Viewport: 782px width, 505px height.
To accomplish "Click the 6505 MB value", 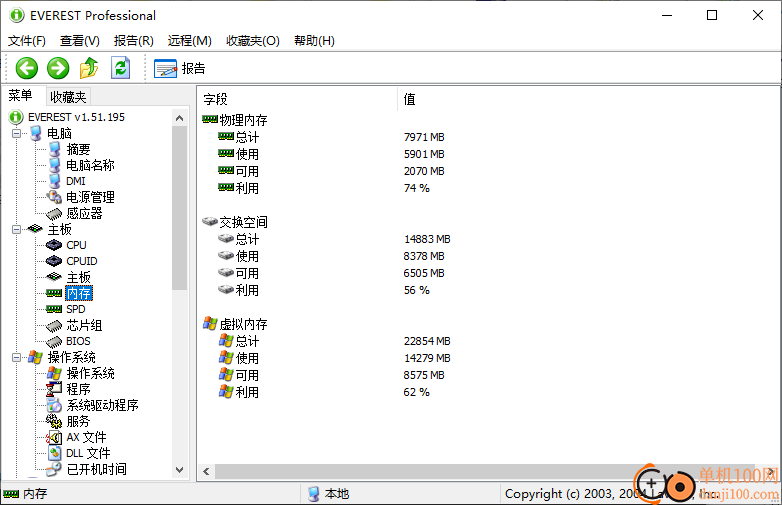I will [424, 273].
